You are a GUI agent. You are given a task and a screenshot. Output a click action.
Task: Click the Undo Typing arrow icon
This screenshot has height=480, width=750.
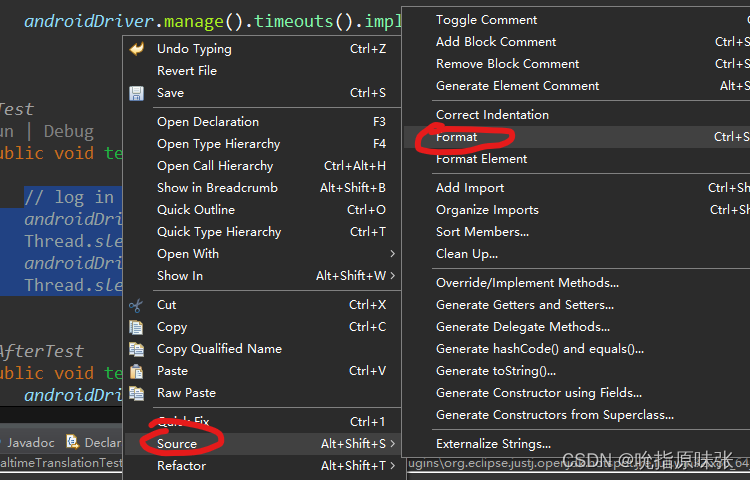pyautogui.click(x=137, y=49)
